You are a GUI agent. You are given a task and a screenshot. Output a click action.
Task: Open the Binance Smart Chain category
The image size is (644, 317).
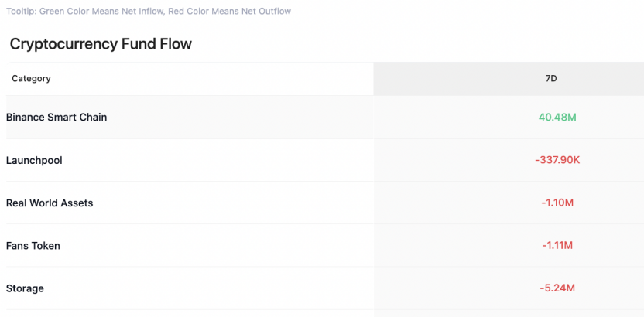coord(57,118)
